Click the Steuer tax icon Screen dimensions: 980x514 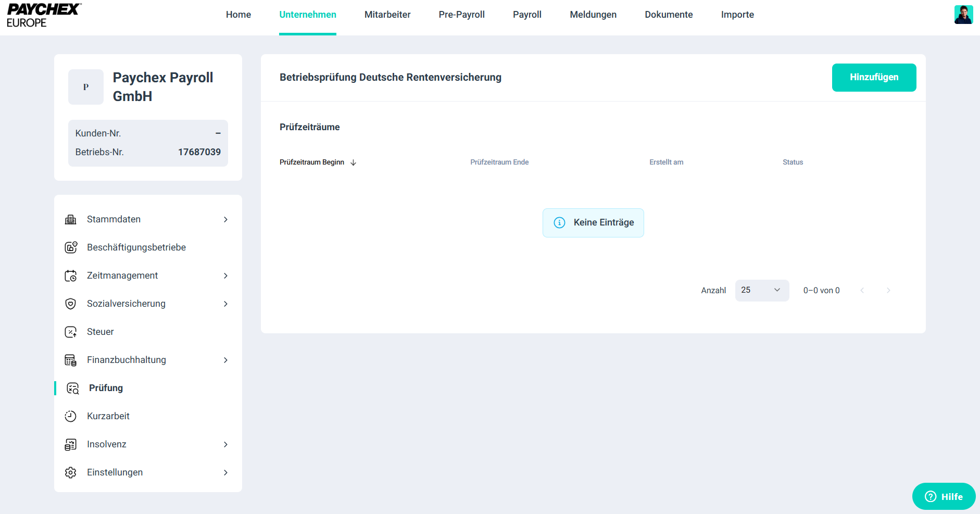pos(71,332)
